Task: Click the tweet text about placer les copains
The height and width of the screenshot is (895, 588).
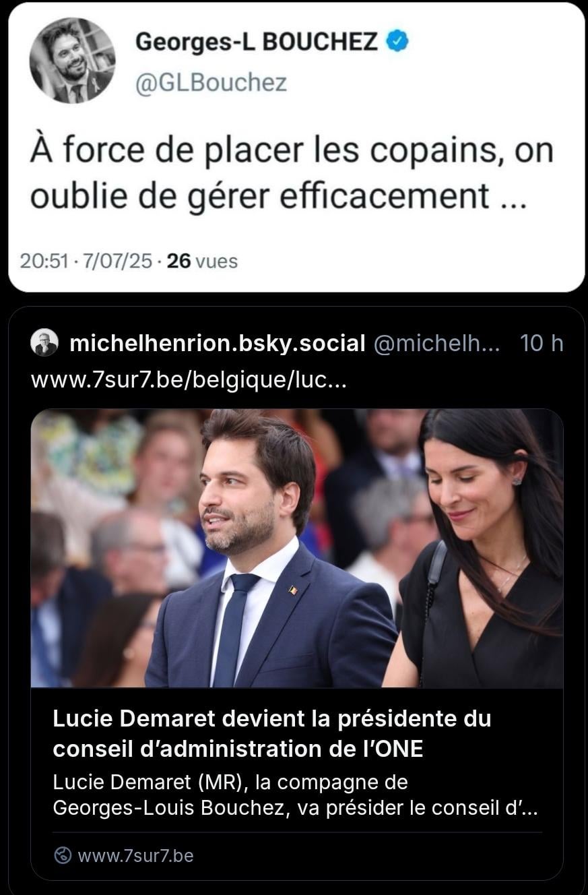Action: pos(292,173)
